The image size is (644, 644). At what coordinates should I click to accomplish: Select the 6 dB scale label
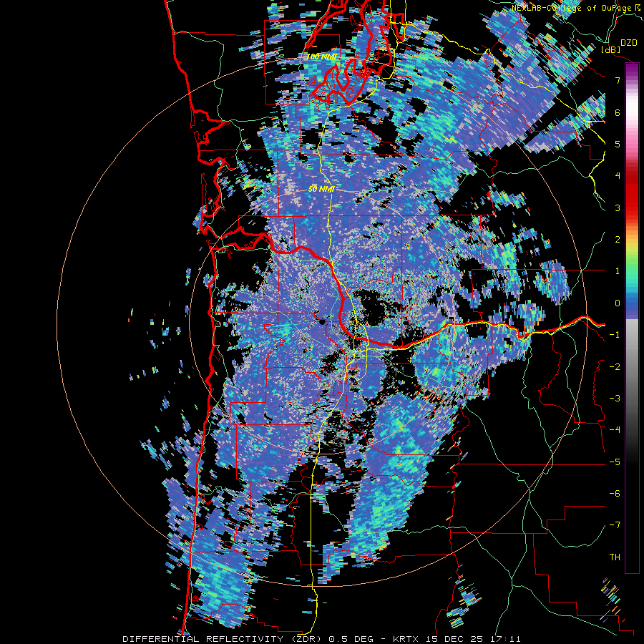(x=618, y=112)
